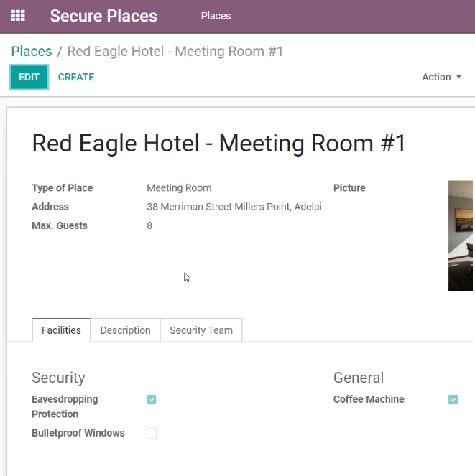
Task: Switch to the Description tab
Action: 125,330
